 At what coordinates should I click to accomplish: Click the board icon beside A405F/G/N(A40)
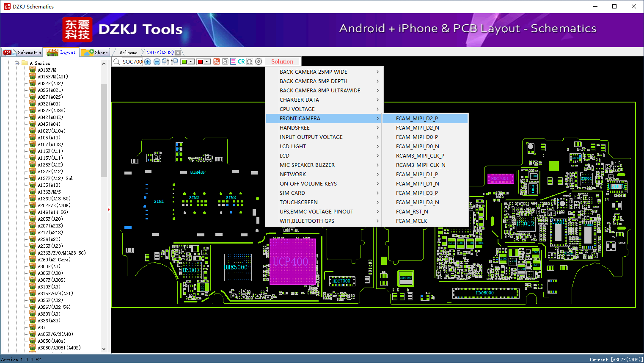[x=33, y=334]
